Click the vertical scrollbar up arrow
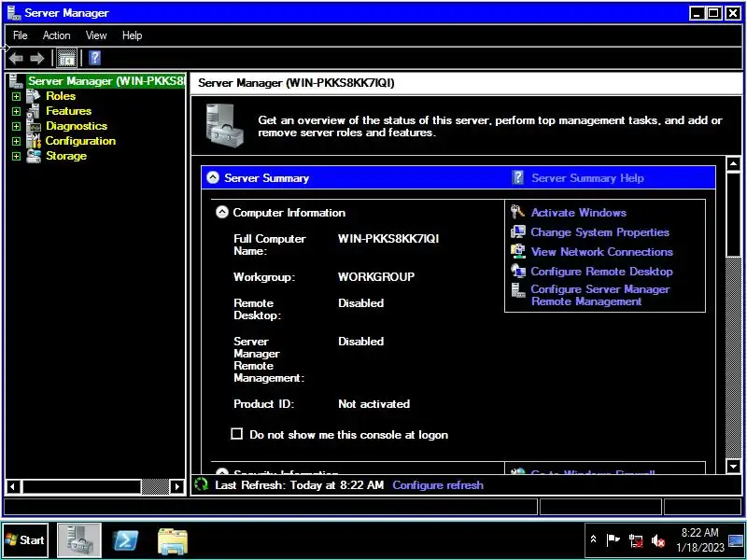The image size is (747, 560). (x=733, y=164)
